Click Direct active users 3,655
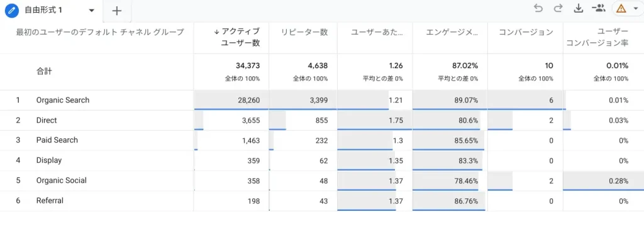The width and height of the screenshot is (644, 231). click(250, 120)
